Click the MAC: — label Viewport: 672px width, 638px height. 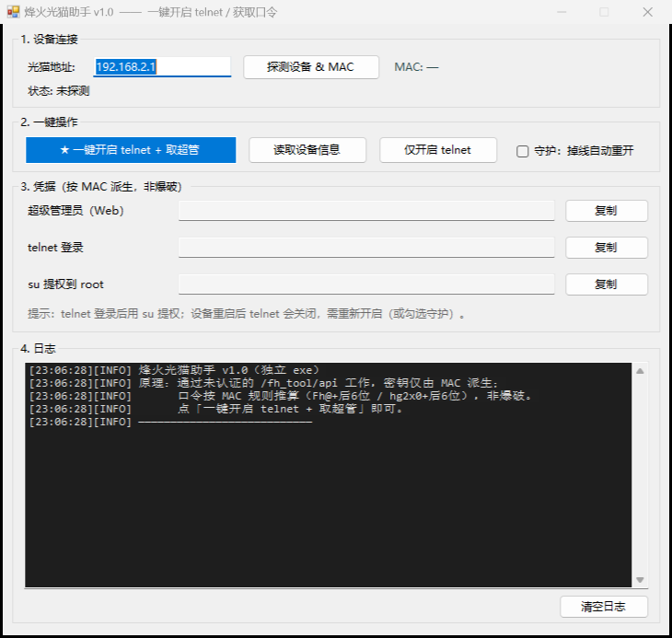(x=416, y=67)
